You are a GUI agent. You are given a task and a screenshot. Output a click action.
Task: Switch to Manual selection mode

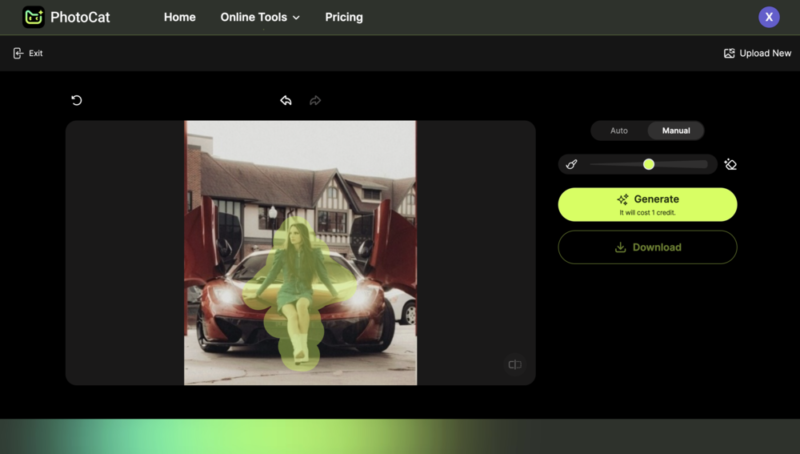676,131
